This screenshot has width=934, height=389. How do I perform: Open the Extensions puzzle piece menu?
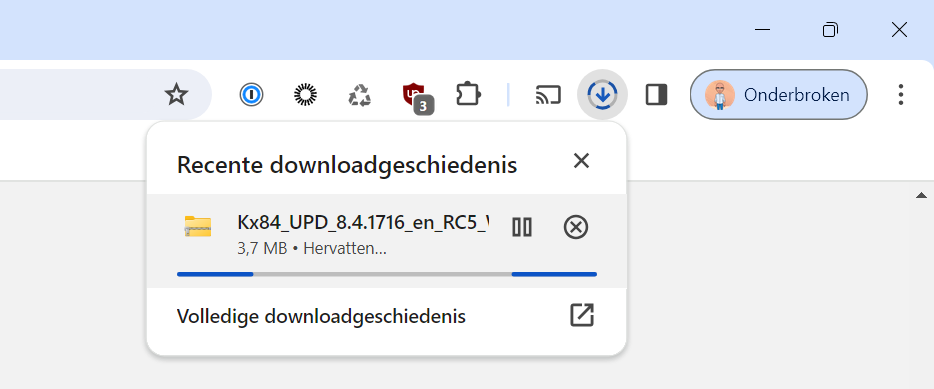pyautogui.click(x=468, y=95)
